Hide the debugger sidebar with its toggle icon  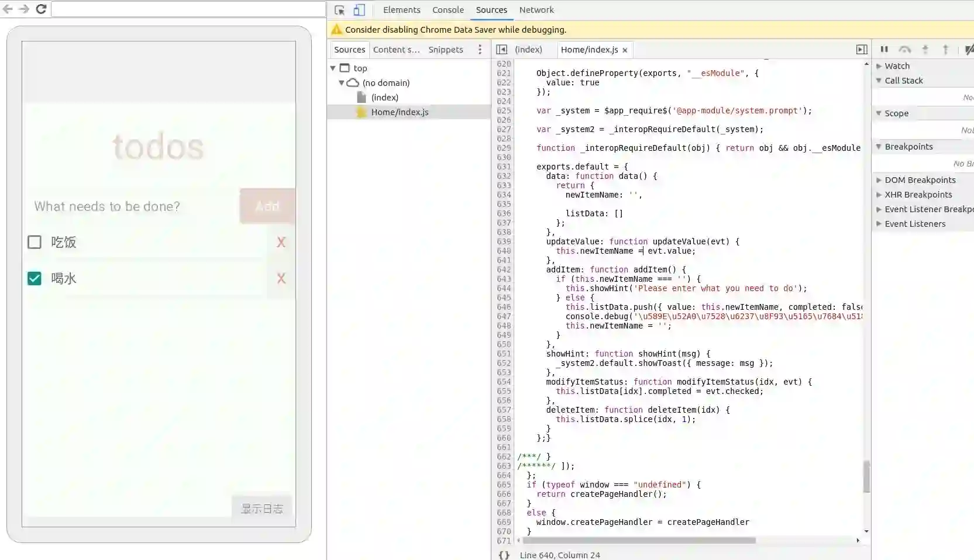(862, 50)
